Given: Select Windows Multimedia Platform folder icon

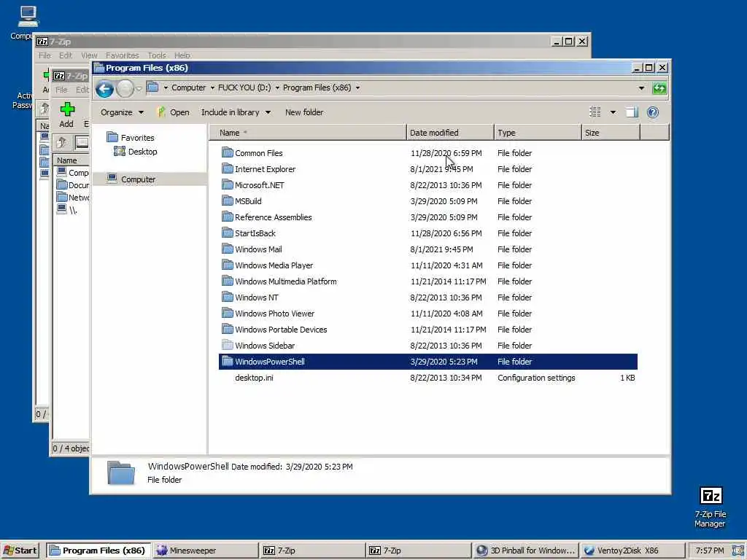Looking at the screenshot, I should (228, 281).
